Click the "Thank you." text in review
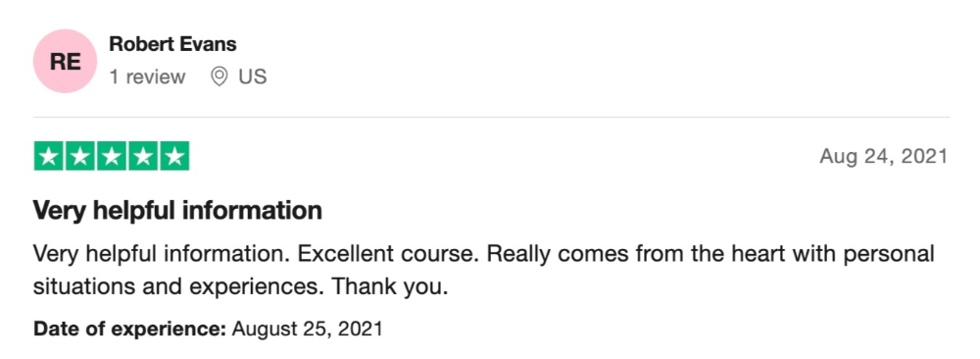 pyautogui.click(x=390, y=287)
